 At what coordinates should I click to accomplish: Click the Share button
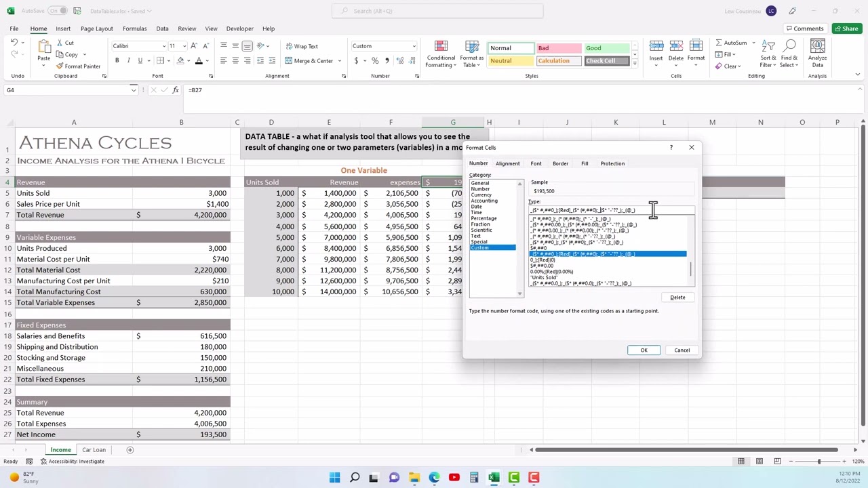point(846,28)
